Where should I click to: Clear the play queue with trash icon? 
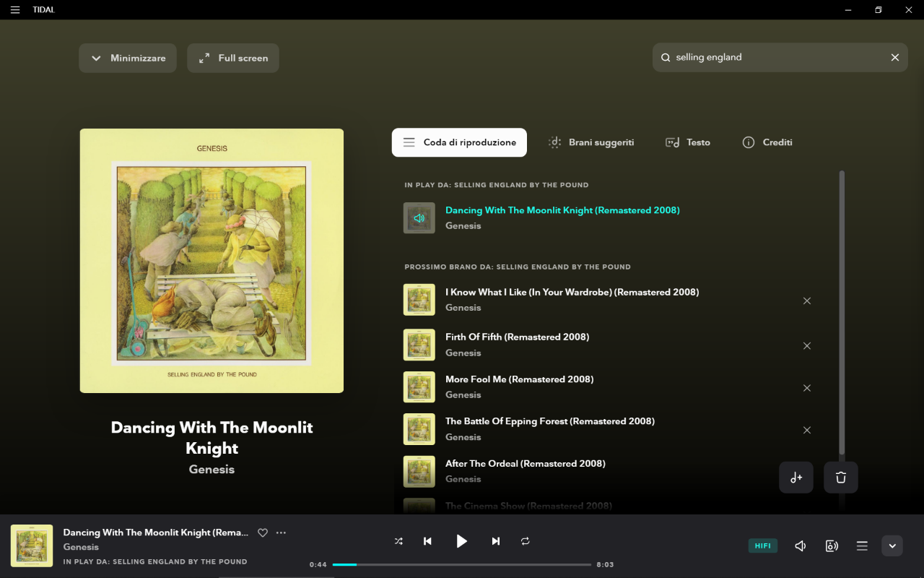tap(841, 478)
